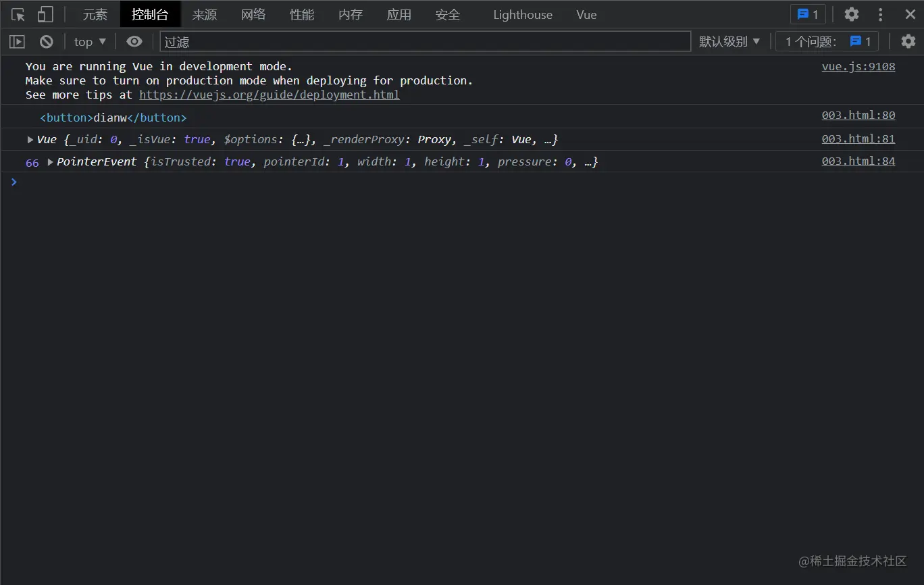Click the isTrusted: true property text
The height and width of the screenshot is (585, 924).
tap(201, 162)
